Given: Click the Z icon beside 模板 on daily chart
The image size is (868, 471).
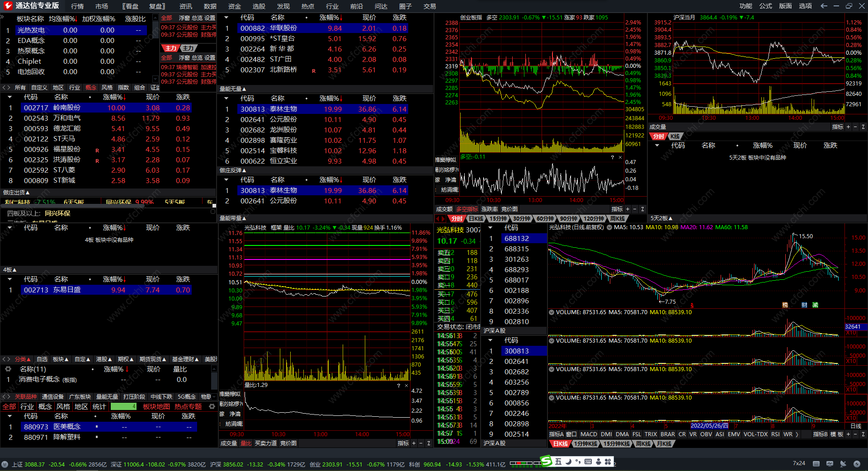Looking at the screenshot, I should pos(863,434).
